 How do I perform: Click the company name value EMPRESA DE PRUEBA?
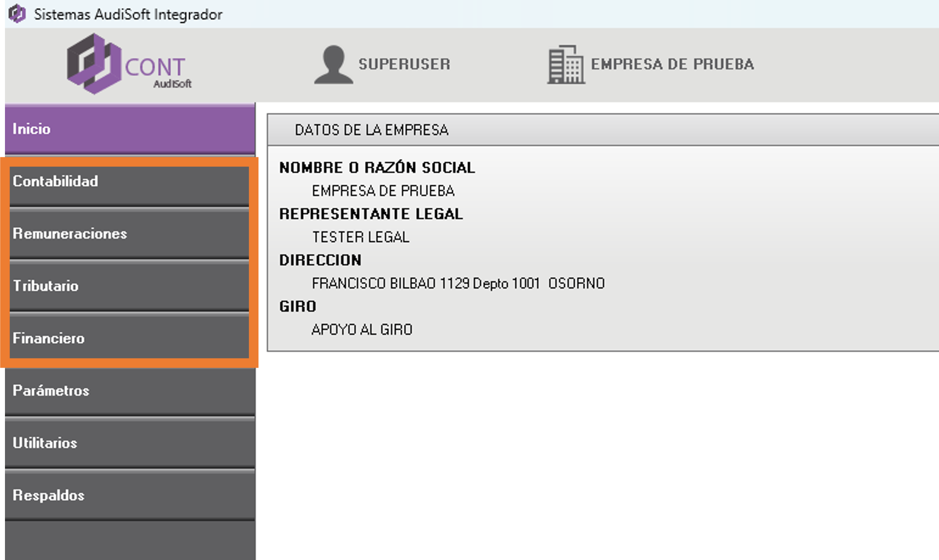click(383, 191)
